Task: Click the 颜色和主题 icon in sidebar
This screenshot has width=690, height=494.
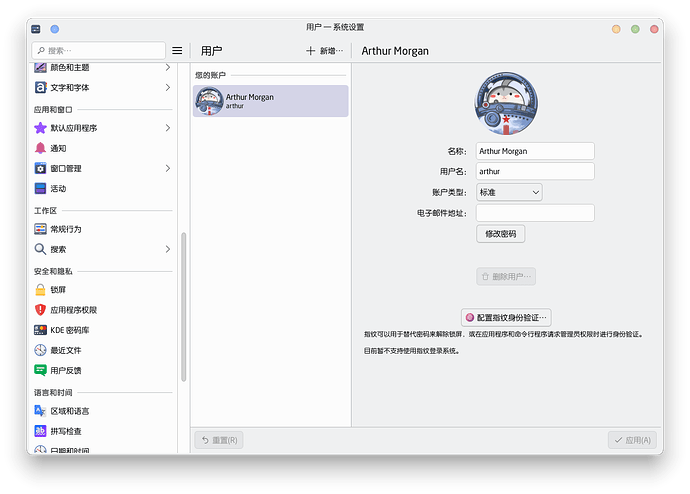Action: [40, 67]
